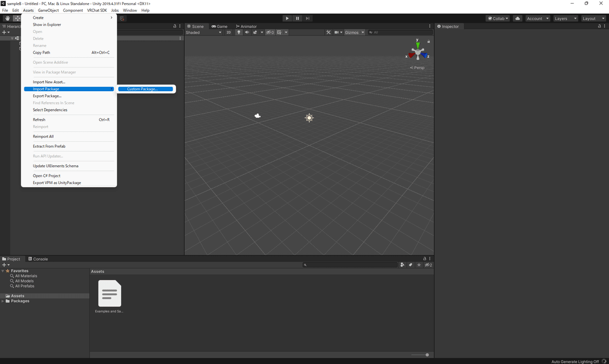Click the orientation gizmo Z axis cone

[425, 56]
